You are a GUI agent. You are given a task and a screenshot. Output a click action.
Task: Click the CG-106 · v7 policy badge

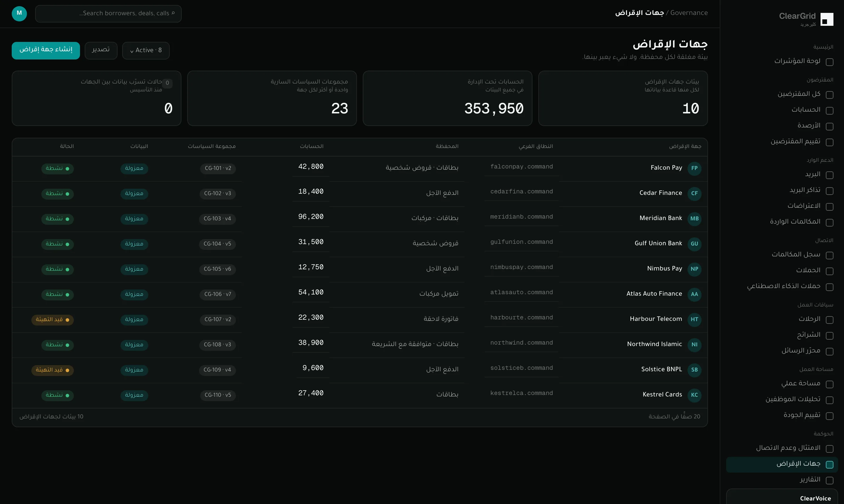click(218, 294)
